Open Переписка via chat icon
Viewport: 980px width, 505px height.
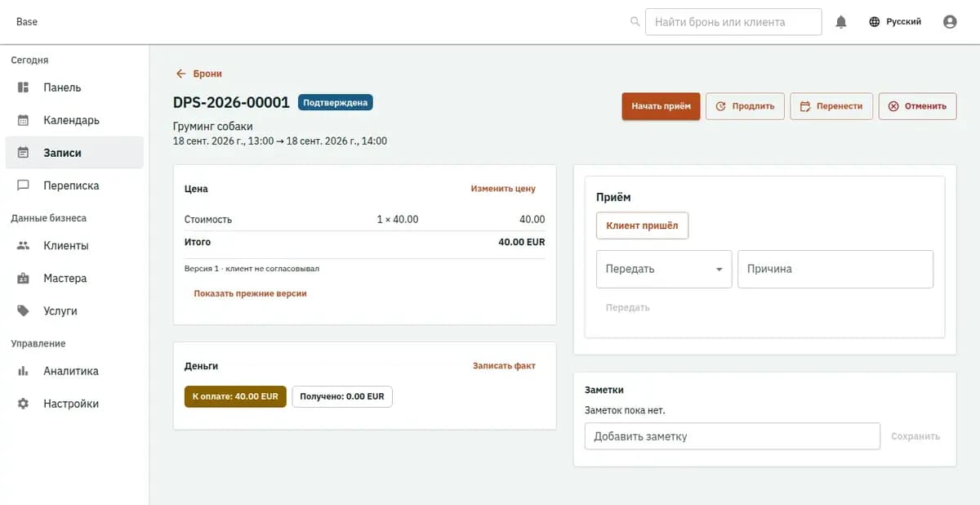tap(24, 185)
